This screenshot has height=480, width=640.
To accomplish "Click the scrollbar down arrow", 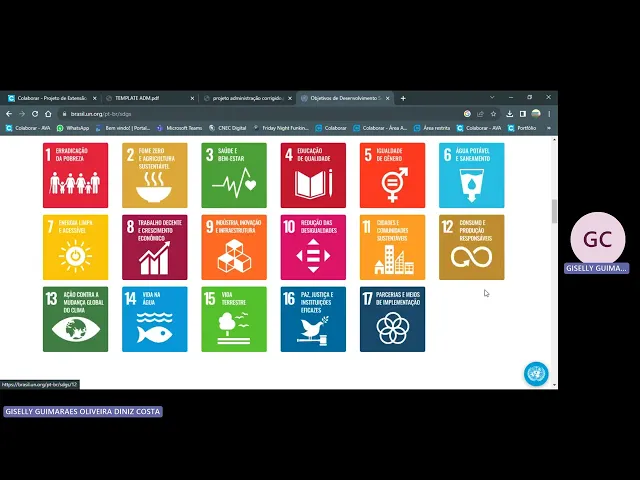I will click(554, 384).
